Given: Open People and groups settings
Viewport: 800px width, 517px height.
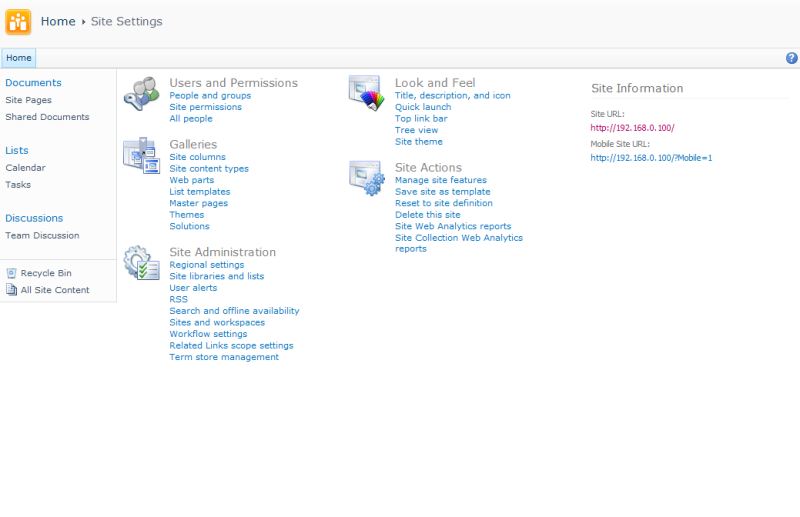Looking at the screenshot, I should pos(210,96).
